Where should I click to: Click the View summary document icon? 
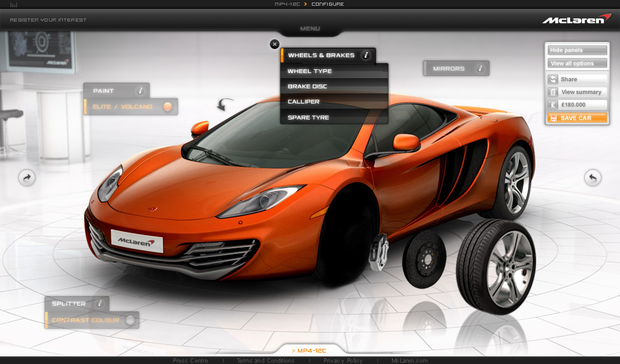pyautogui.click(x=553, y=92)
